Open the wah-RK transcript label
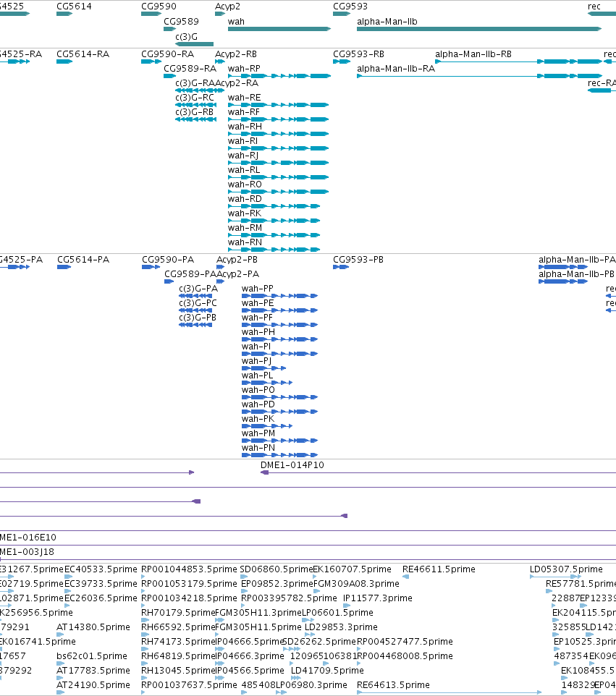The image size is (616, 696). tap(245, 213)
